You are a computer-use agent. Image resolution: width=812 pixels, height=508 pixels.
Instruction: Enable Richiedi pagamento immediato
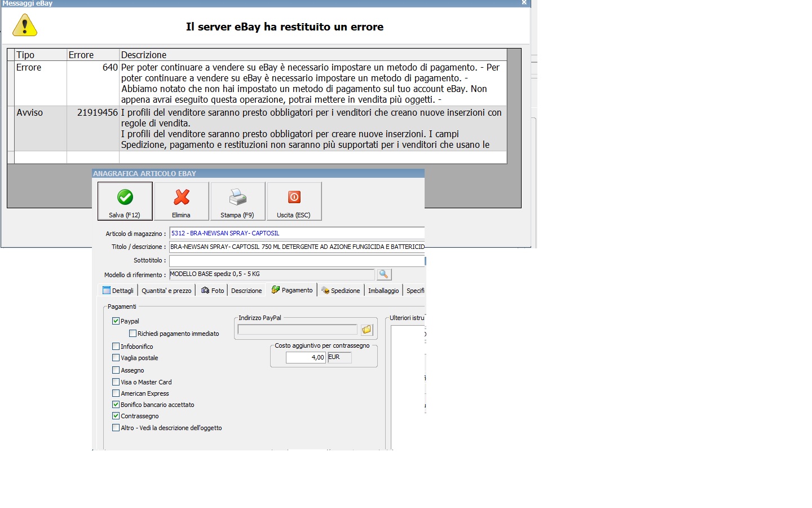(133, 333)
